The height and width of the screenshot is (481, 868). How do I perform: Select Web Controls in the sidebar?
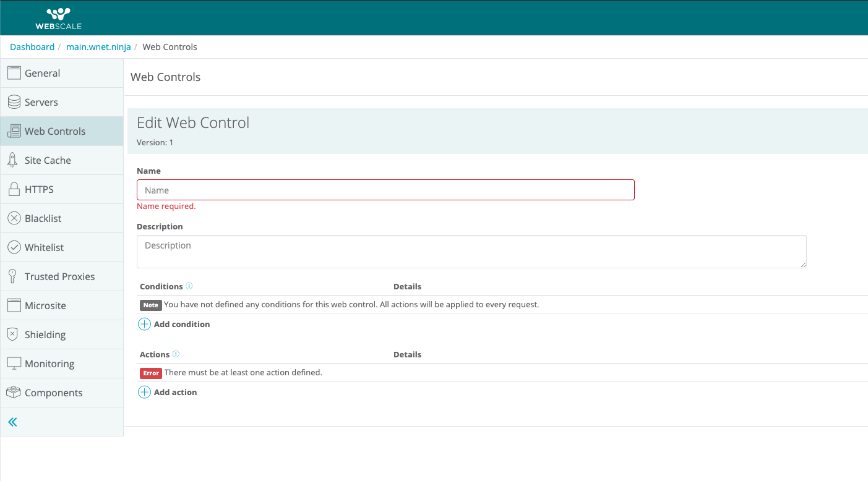coord(55,131)
